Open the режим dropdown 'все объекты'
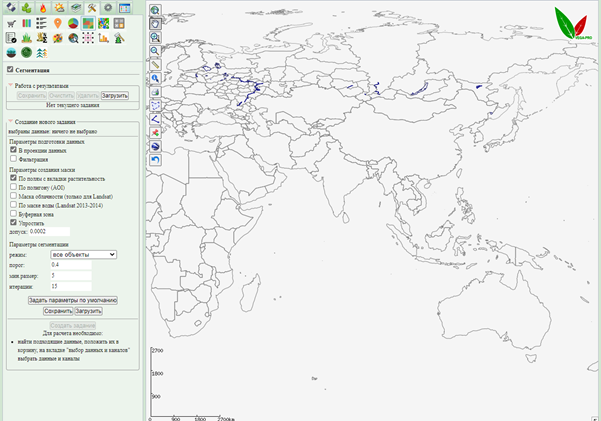 [83, 254]
